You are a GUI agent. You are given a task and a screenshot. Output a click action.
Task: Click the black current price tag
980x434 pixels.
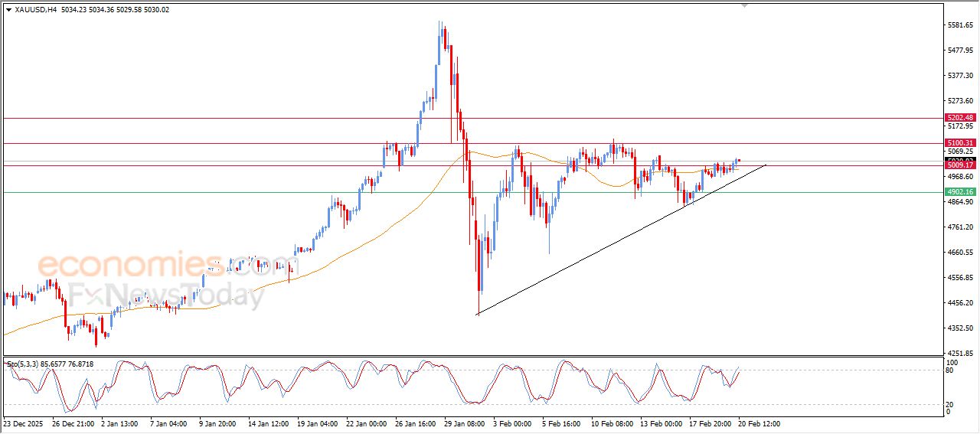pos(959,160)
